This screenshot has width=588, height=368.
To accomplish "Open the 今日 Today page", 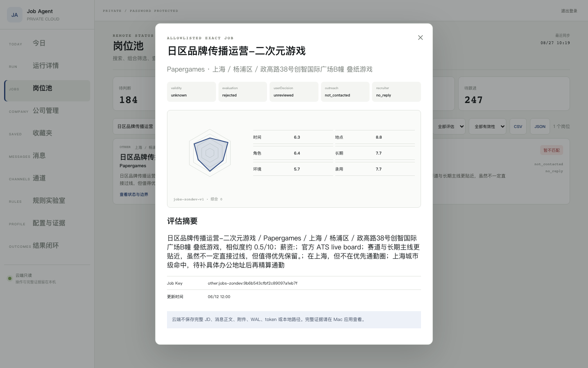I will 47,43.
